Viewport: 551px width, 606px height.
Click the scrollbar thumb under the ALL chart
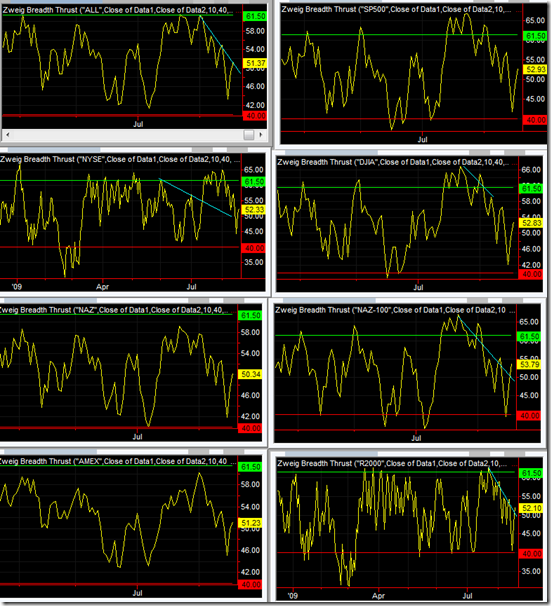249,134
